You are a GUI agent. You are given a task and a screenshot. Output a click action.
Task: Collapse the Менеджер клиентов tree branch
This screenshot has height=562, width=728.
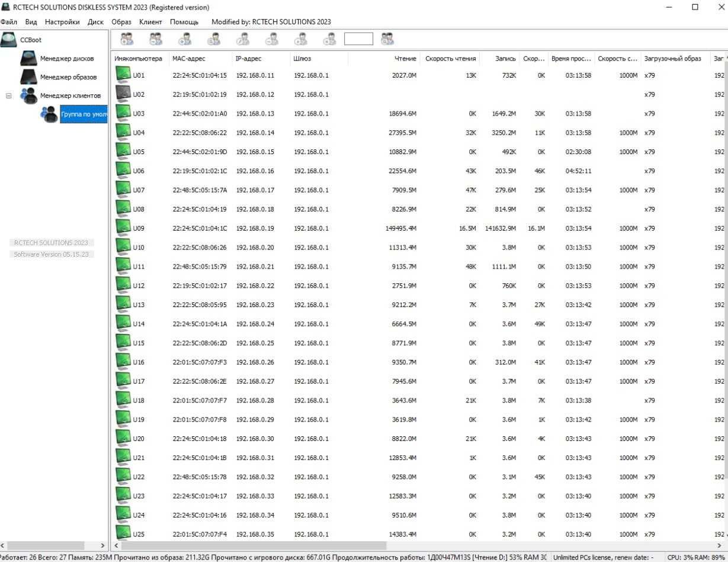[x=8, y=95]
